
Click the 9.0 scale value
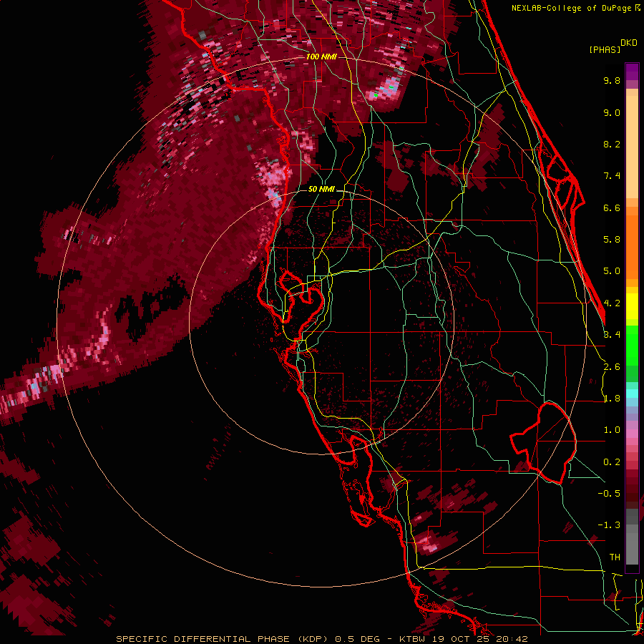coord(612,112)
